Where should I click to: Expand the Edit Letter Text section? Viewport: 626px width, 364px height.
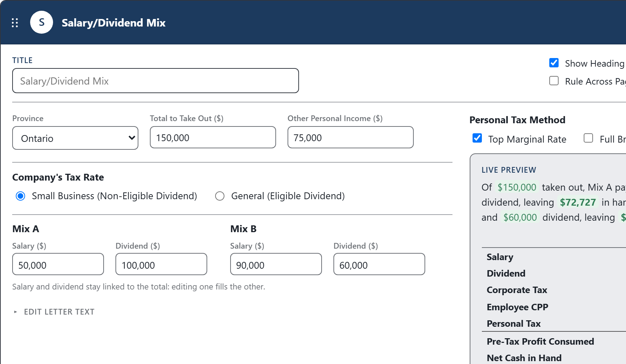point(54,312)
